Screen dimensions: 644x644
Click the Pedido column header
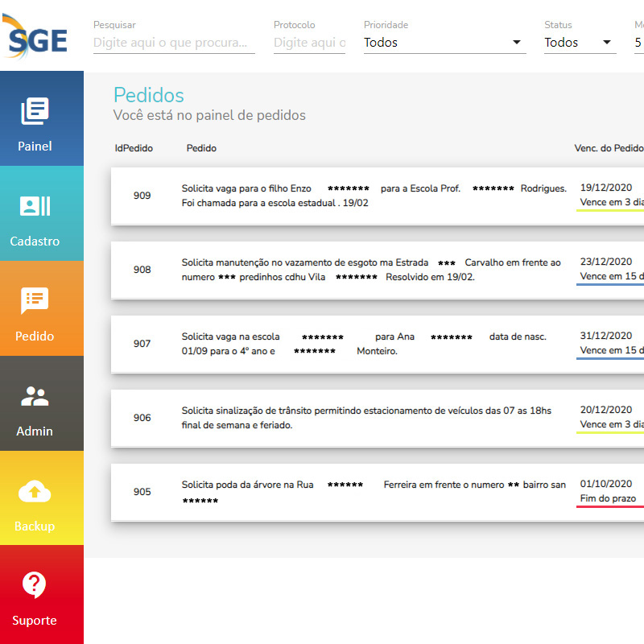201,148
